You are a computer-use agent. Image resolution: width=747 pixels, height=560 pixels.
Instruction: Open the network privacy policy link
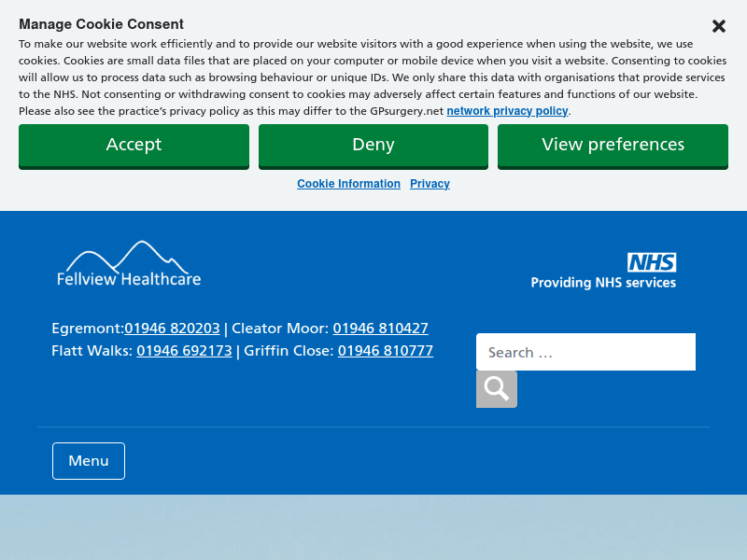pos(507,111)
